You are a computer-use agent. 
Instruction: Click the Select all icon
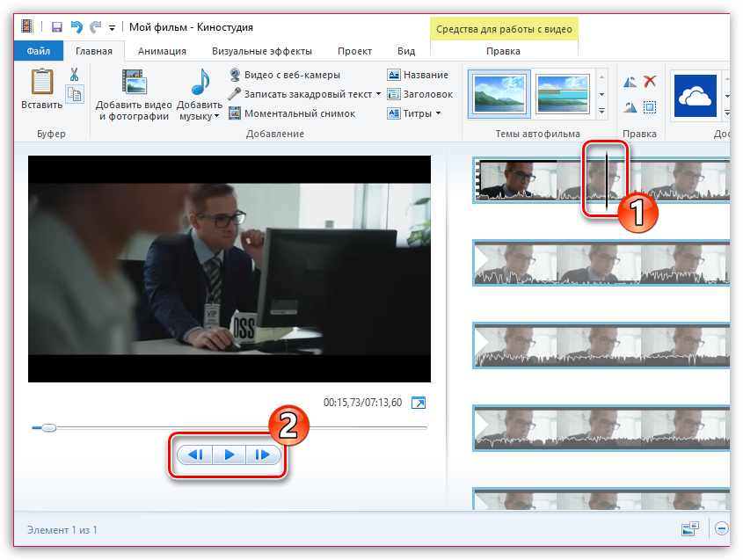click(650, 107)
